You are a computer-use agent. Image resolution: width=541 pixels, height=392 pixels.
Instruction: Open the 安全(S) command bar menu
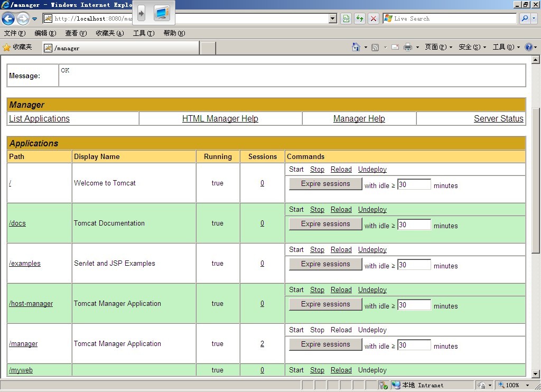[x=472, y=47]
